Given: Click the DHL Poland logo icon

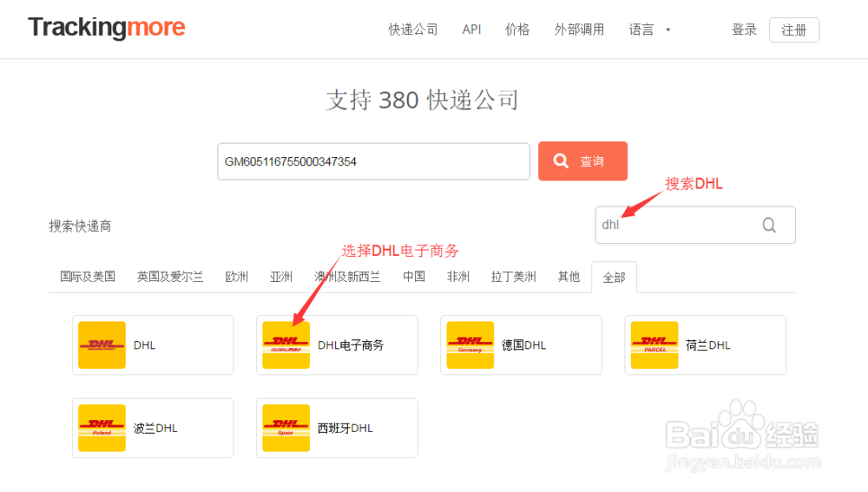Looking at the screenshot, I should 102,428.
